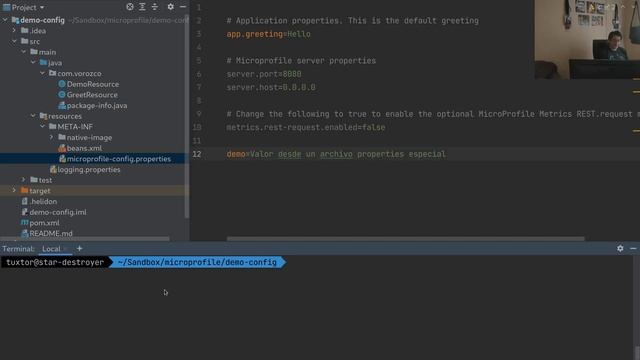This screenshot has width=640, height=360.
Task: Open Project panel settings gear
Action: coord(171,7)
